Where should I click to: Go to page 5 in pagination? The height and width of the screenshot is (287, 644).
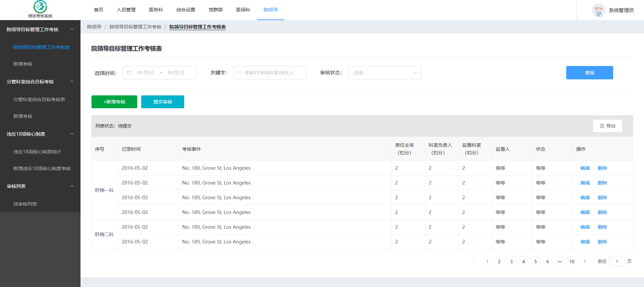(x=536, y=262)
